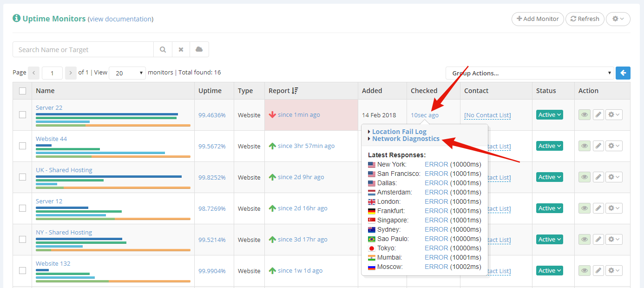Go to next page arrow
The height and width of the screenshot is (288, 644).
[71, 73]
